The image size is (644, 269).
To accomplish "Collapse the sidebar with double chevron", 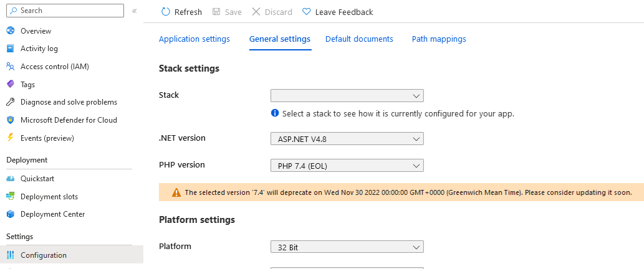I will (134, 11).
